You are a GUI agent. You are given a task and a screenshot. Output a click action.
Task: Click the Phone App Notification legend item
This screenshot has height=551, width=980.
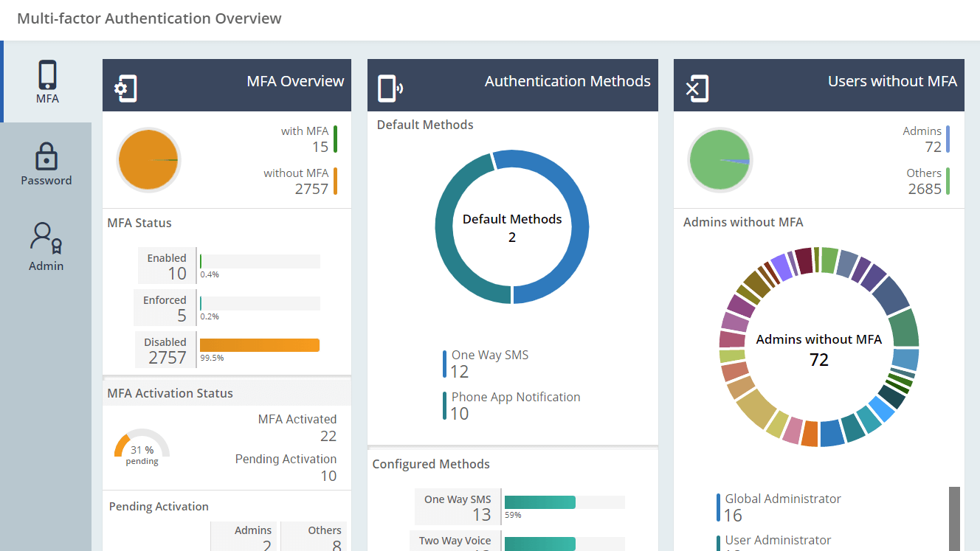click(x=514, y=397)
